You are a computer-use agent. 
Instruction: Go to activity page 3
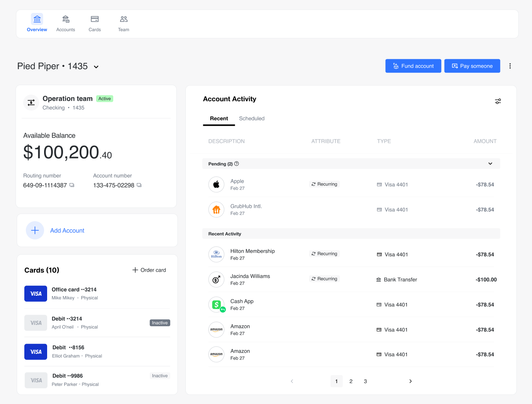tap(365, 381)
